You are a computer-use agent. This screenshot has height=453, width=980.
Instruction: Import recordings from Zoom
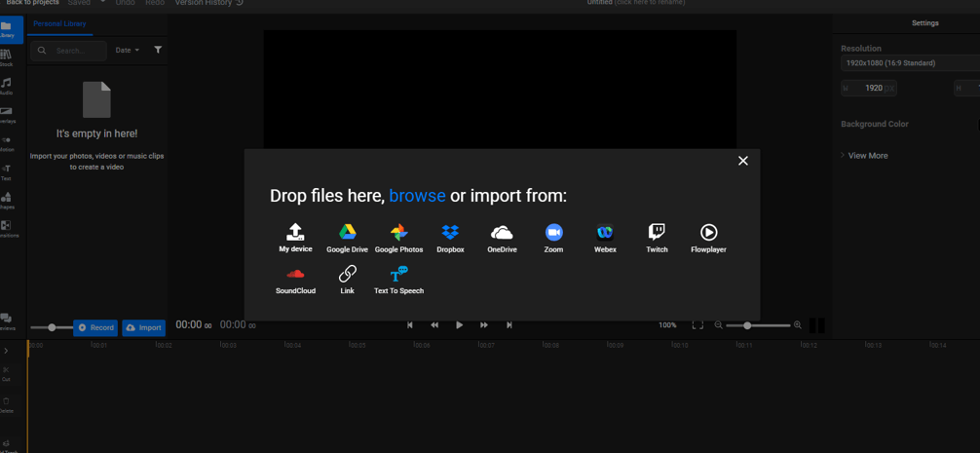point(553,238)
